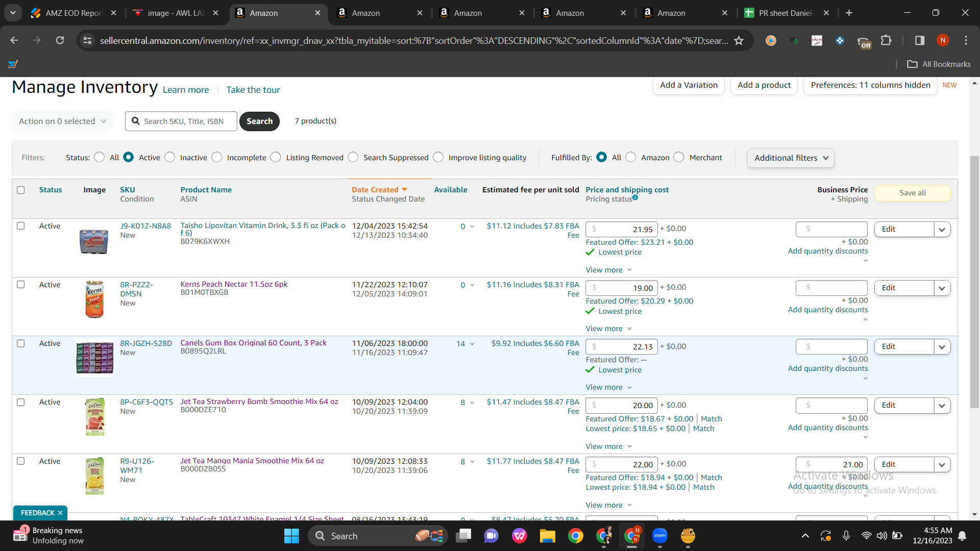The height and width of the screenshot is (551, 980).
Task: Open the Canels Gum Box product thumbnail
Action: point(94,358)
